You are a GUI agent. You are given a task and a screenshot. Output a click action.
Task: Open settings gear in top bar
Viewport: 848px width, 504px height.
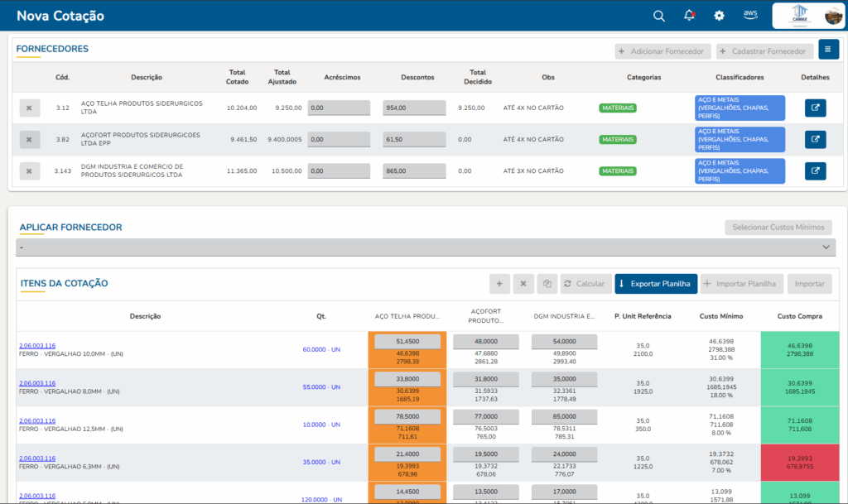[719, 16]
